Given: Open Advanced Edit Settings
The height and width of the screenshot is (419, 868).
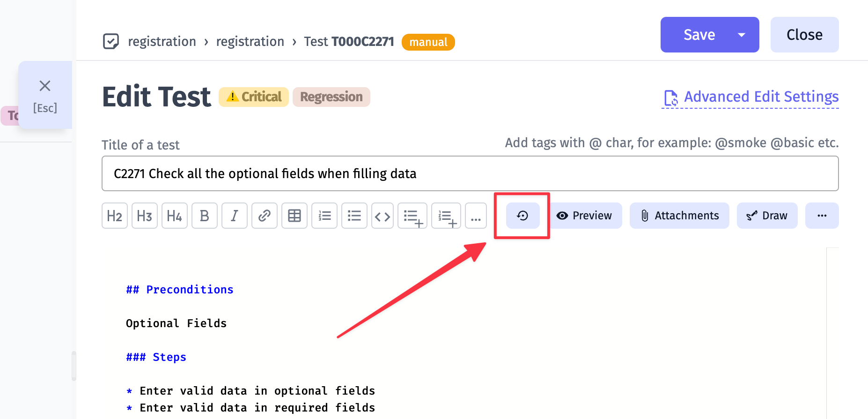Looking at the screenshot, I should [751, 97].
